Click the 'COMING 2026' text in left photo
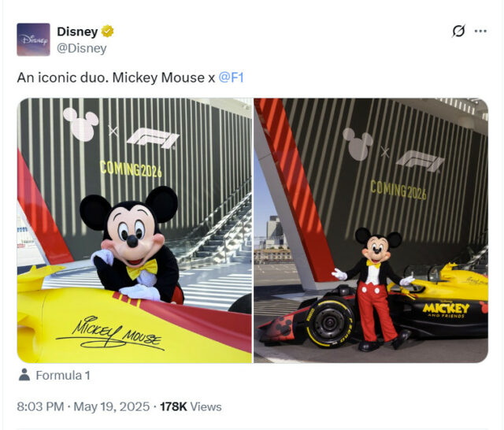Screen dimensions: 504x430 click(x=131, y=169)
